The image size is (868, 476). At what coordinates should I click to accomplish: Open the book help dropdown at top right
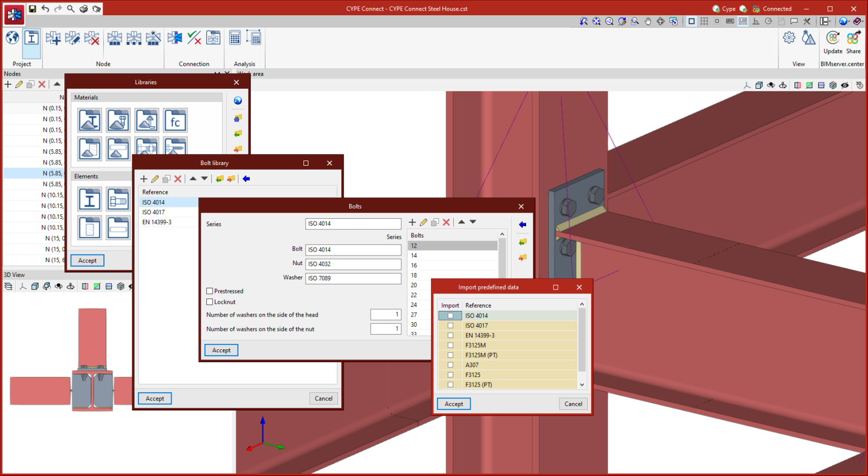coord(858,21)
